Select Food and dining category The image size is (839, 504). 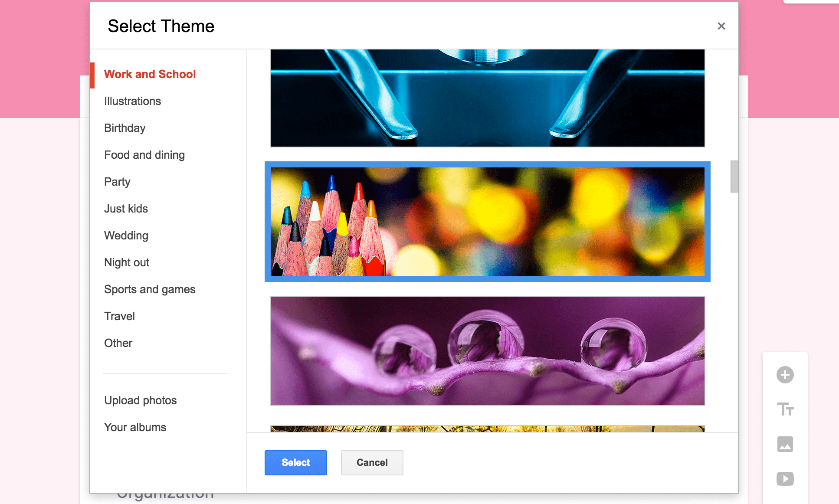click(x=144, y=155)
